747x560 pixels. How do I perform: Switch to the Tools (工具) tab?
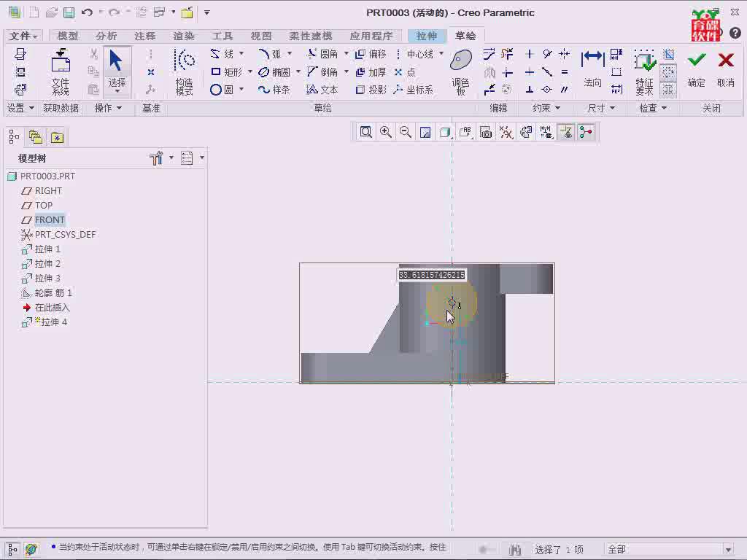pyautogui.click(x=222, y=36)
